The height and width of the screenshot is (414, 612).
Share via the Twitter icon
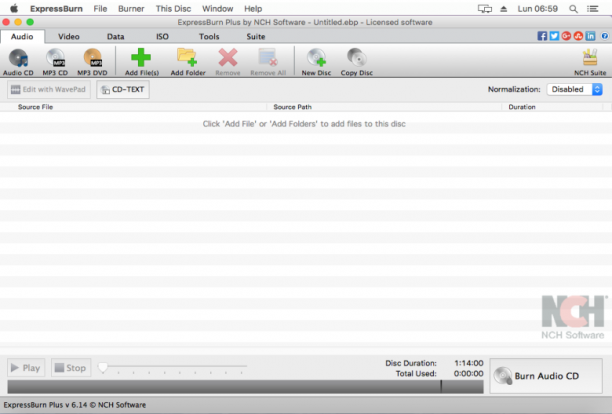click(x=554, y=36)
